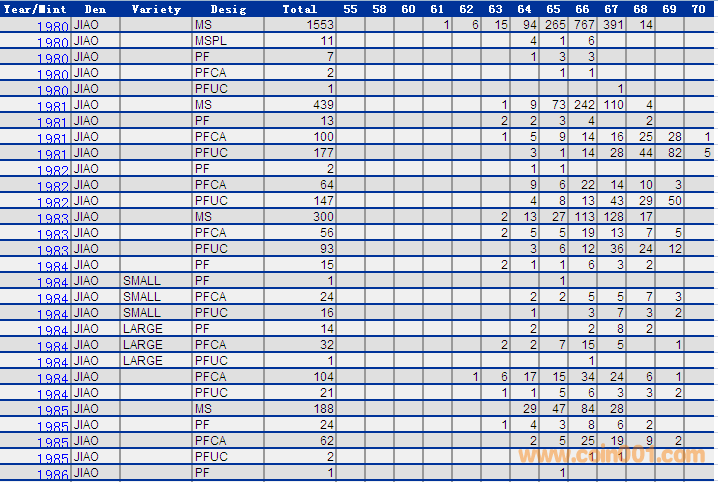Open the 1981 link in the PFUC row
Viewport: 718px width, 482px height.
(52, 155)
